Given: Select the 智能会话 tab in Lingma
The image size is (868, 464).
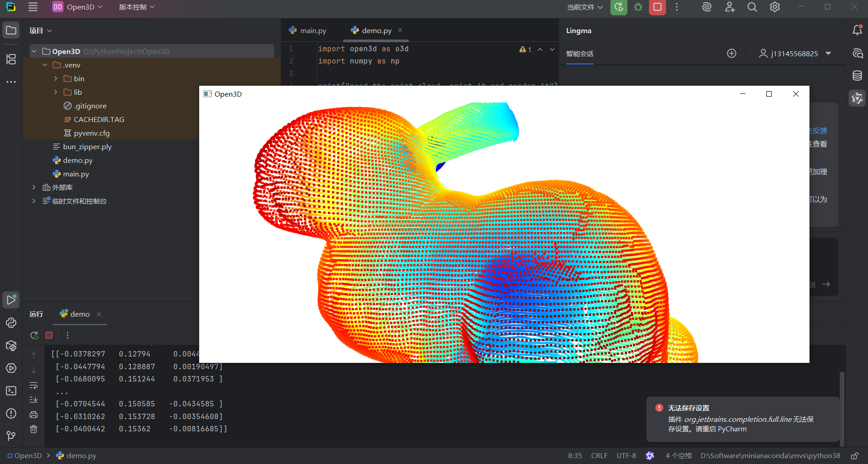Looking at the screenshot, I should click(579, 54).
